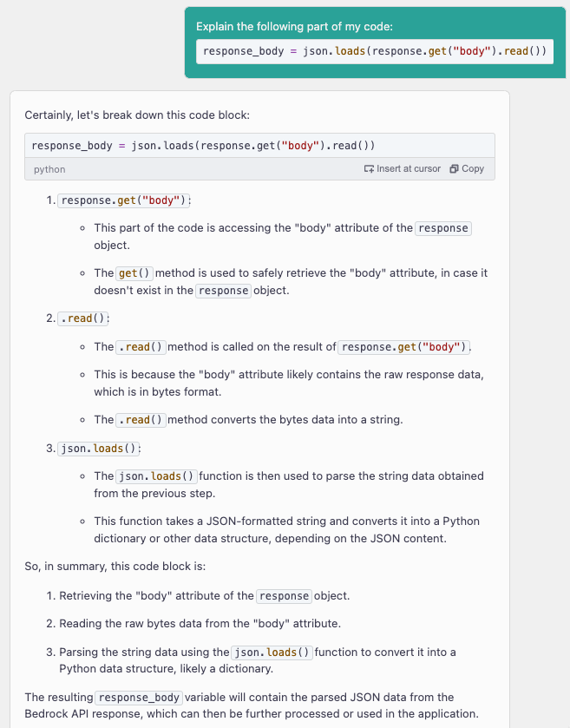Click 'which is in bytes format.' text
This screenshot has height=728, width=570.
(157, 392)
